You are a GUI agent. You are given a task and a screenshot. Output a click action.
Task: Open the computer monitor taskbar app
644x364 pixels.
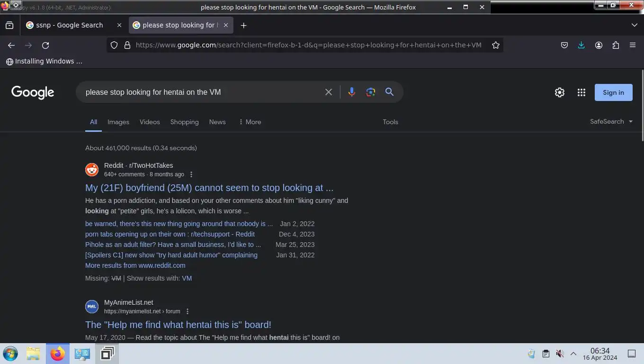pyautogui.click(x=82, y=354)
